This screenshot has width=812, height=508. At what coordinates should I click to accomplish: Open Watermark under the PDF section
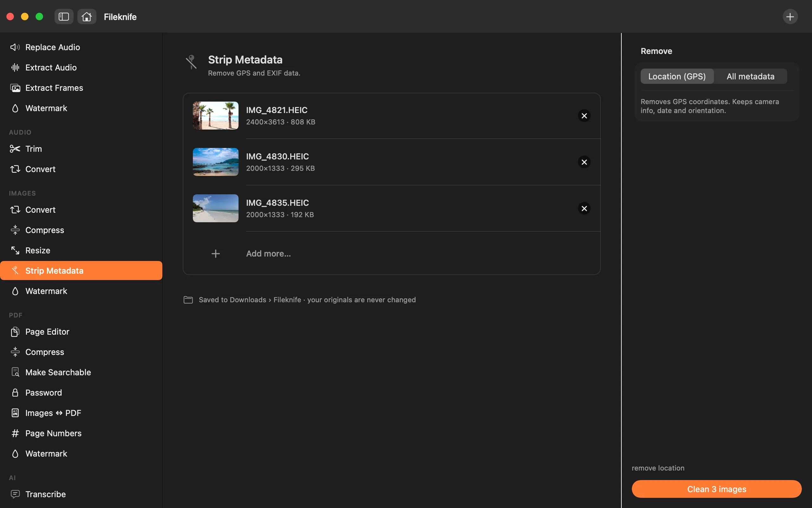click(81, 454)
